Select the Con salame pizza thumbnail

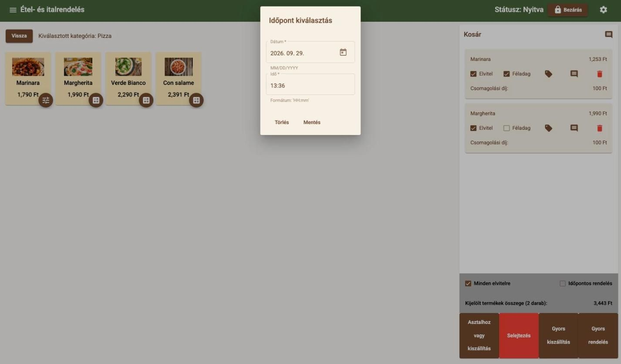(x=179, y=67)
